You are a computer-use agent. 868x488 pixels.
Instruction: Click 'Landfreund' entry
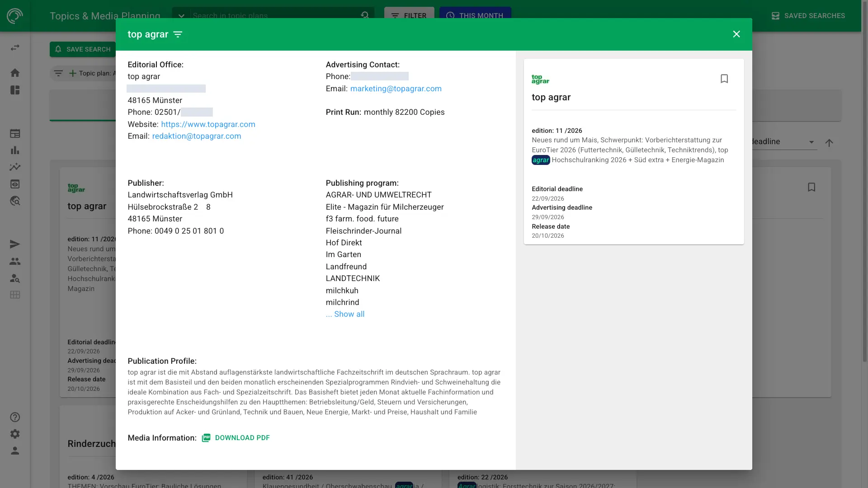pyautogui.click(x=346, y=267)
